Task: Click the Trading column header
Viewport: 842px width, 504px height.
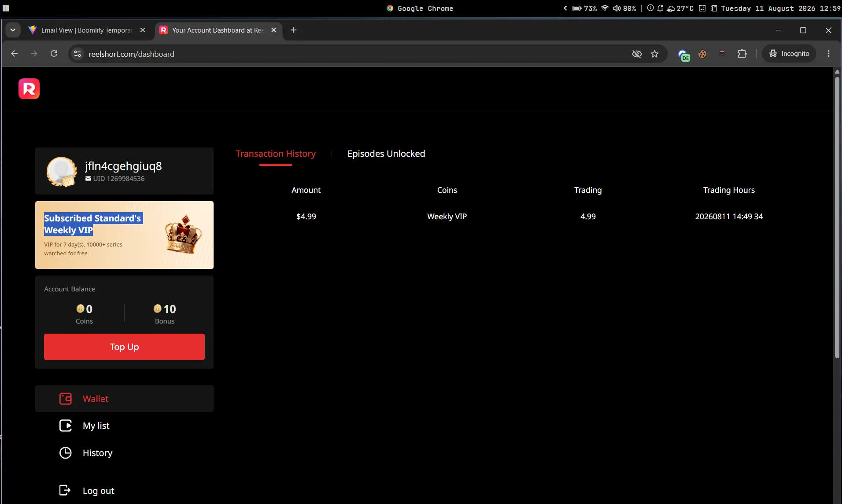Action: tap(588, 190)
